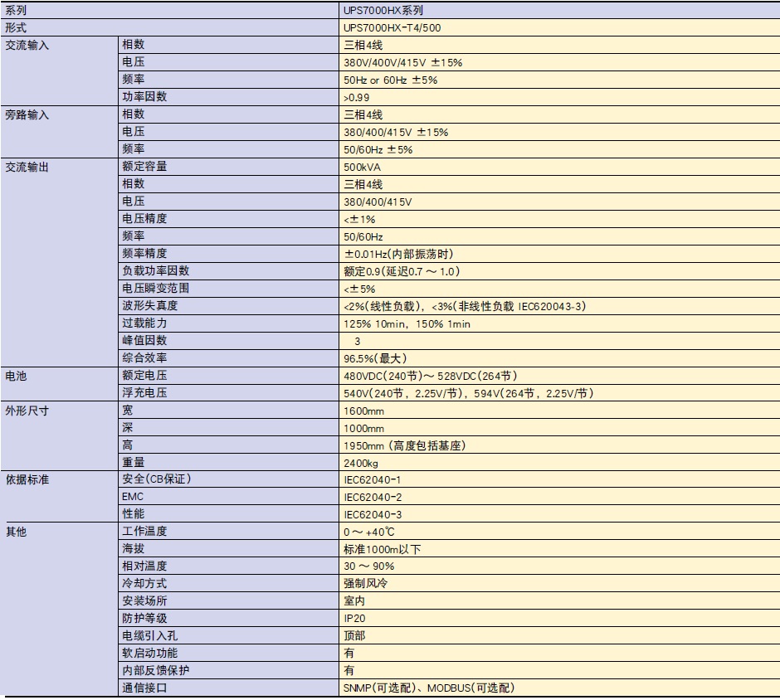Select the bypass voltage 380/400/415V ±15%

(x=396, y=132)
